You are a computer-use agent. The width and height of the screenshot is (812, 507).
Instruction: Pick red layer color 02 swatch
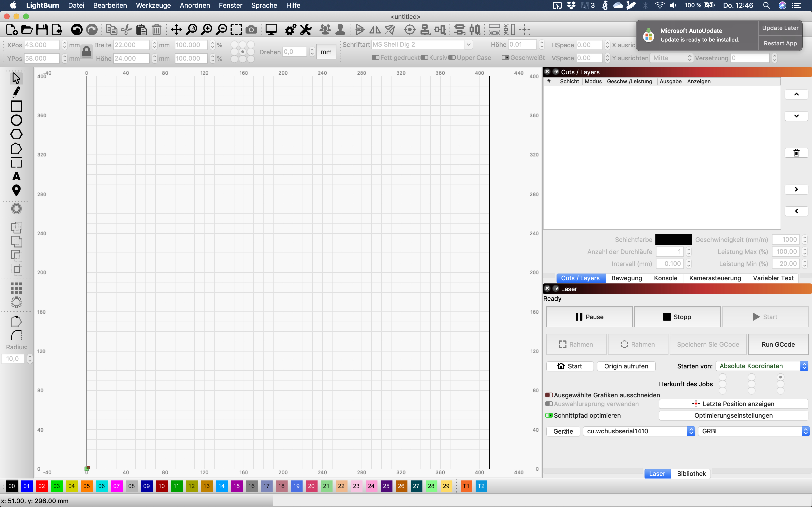[42, 486]
